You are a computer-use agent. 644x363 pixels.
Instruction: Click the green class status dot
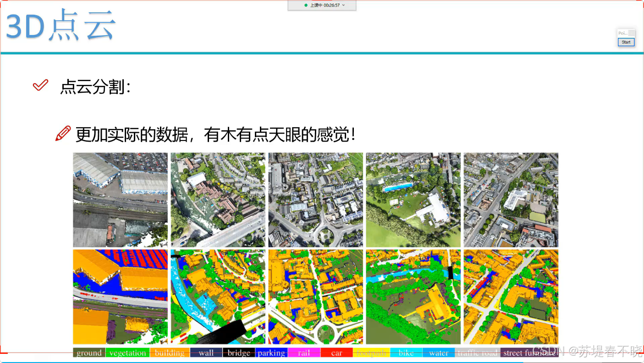coord(306,6)
